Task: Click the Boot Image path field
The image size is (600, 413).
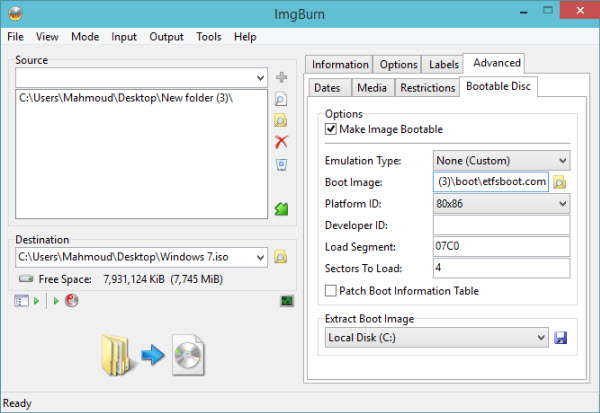Action: [x=491, y=182]
